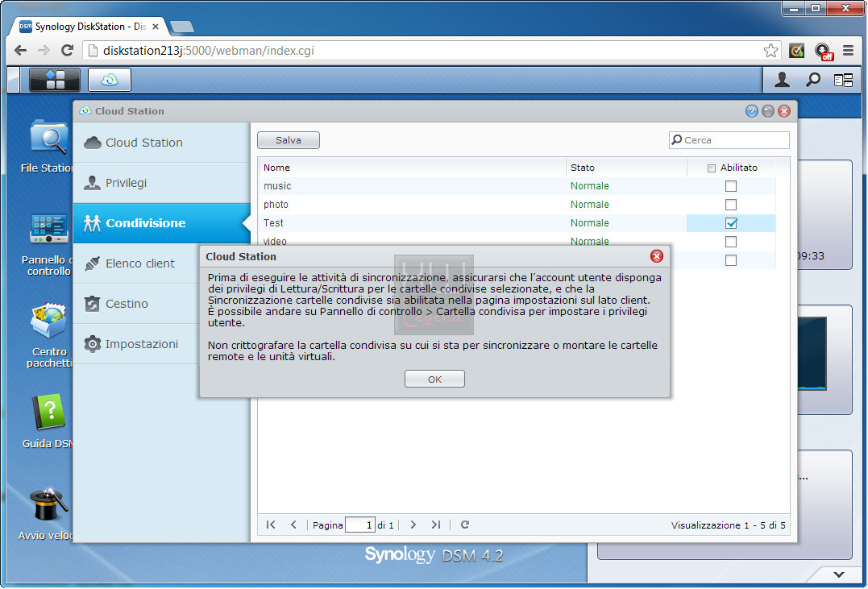Close the Synology DiskStation browser tab
The image size is (868, 589).
[156, 27]
